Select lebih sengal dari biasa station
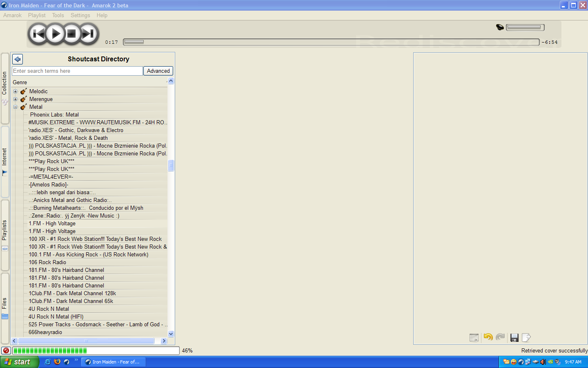 click(x=62, y=192)
